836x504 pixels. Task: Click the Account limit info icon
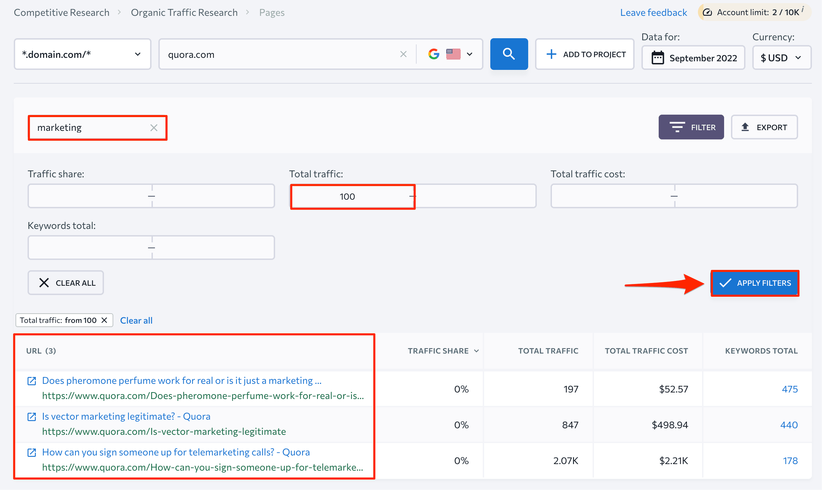tap(803, 10)
